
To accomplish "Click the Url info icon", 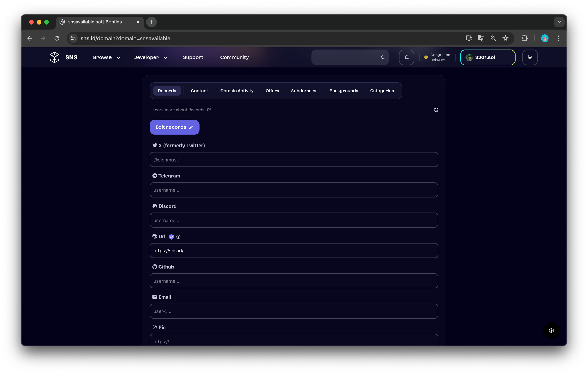I will point(178,237).
